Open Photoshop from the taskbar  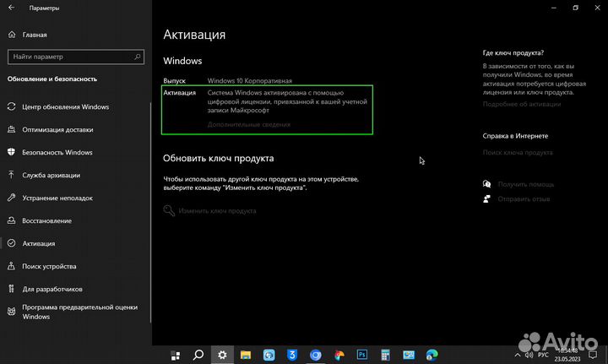(362, 356)
